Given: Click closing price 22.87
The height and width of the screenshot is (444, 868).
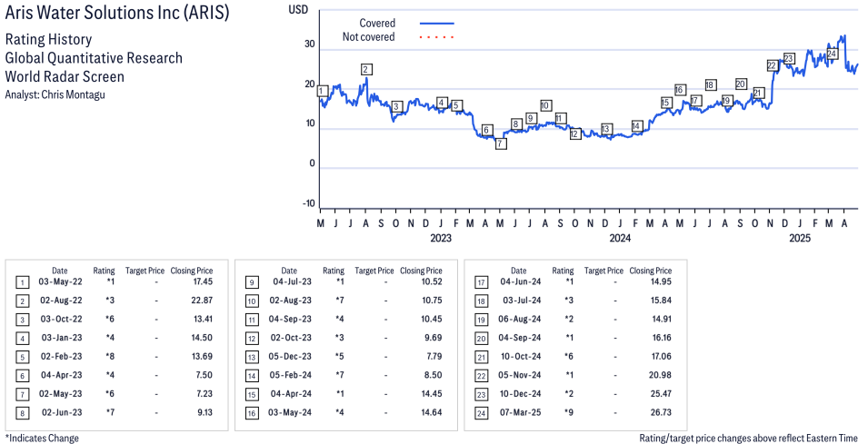Looking at the screenshot, I should [x=202, y=301].
